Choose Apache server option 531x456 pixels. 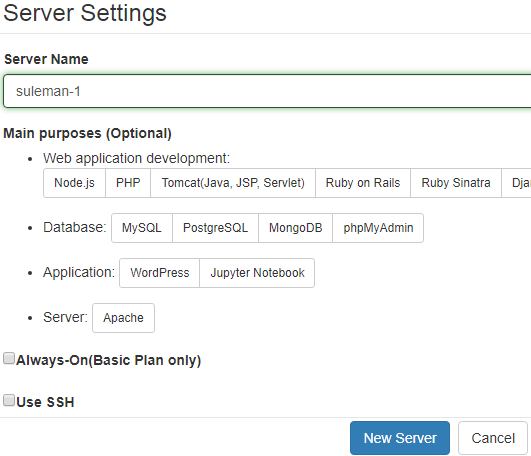point(123,318)
